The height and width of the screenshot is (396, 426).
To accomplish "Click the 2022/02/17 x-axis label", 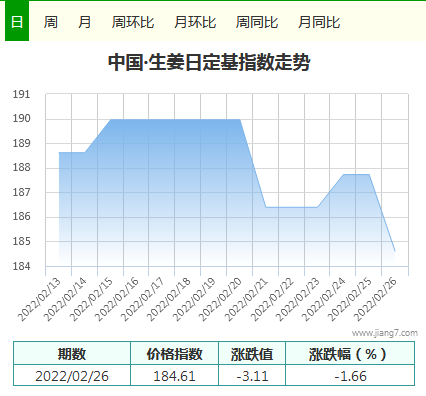I will 143,300.
